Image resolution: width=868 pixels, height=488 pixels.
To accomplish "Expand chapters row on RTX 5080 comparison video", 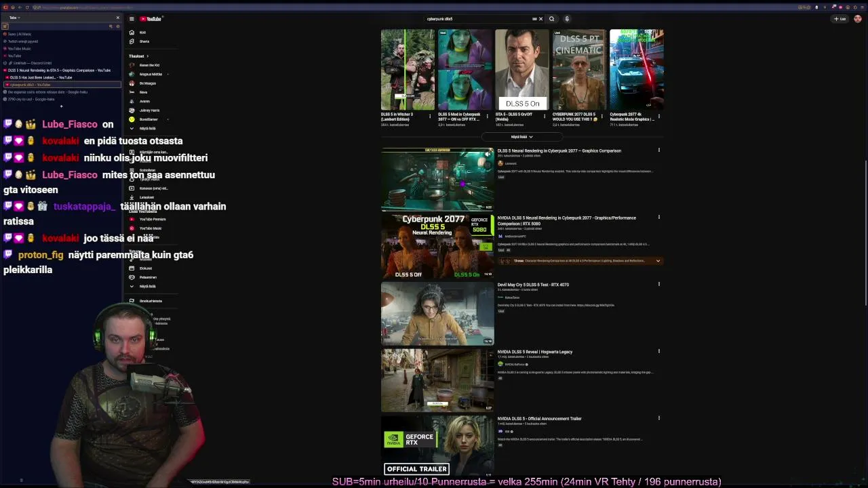I will pyautogui.click(x=657, y=261).
